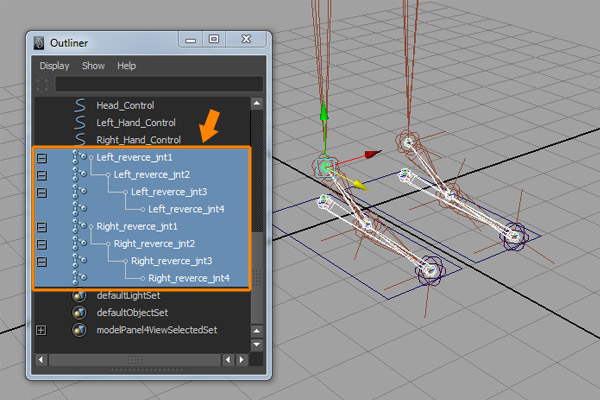Screen dimensions: 600x400
Task: Click the Right_Hand_Control curve icon
Action: click(x=80, y=140)
